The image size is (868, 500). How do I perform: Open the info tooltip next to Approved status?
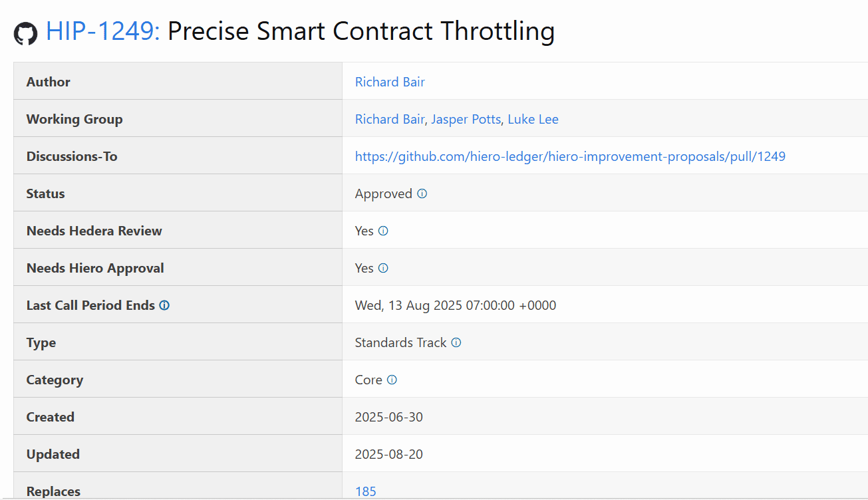coord(422,193)
